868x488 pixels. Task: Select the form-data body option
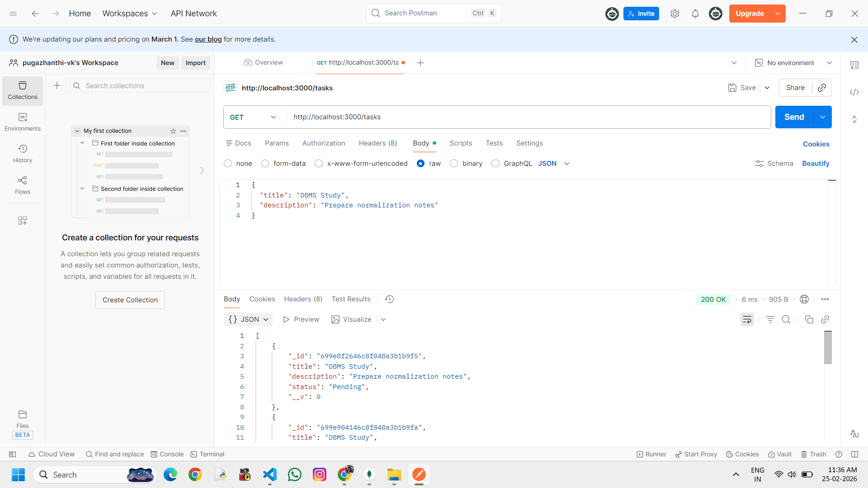coord(265,164)
